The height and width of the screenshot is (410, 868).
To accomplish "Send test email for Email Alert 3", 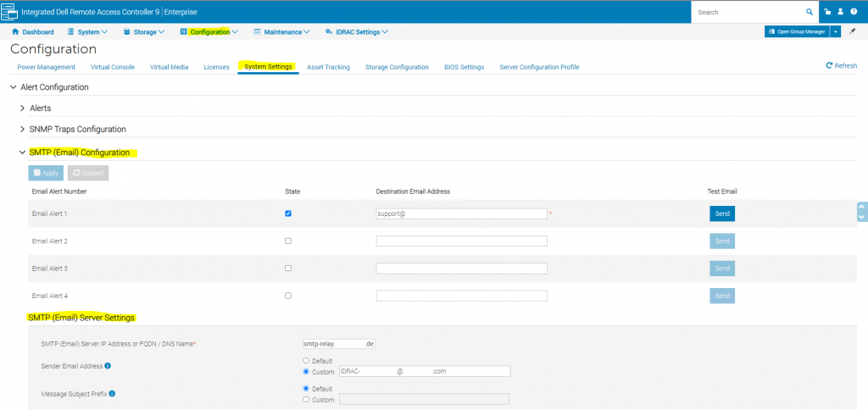I will coord(722,269).
